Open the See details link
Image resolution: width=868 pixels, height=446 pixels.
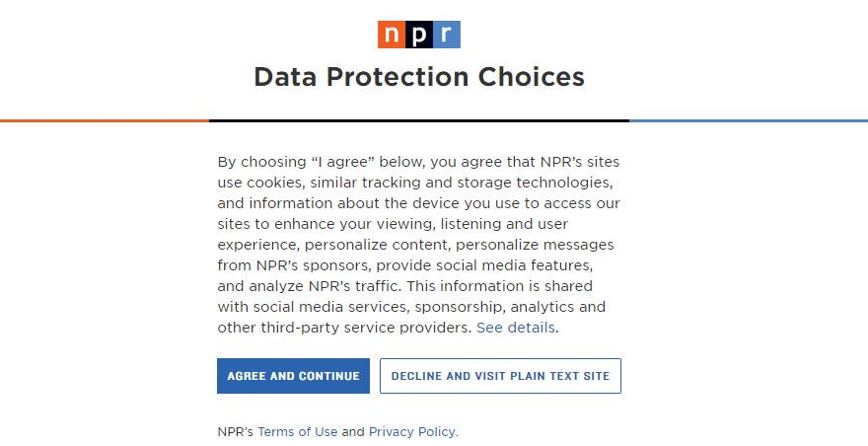point(516,328)
